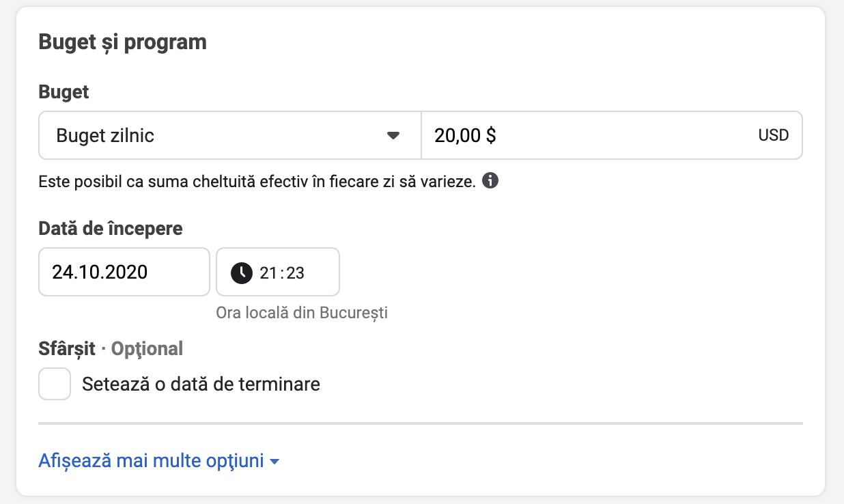Click the clock icon in start time

tap(242, 272)
